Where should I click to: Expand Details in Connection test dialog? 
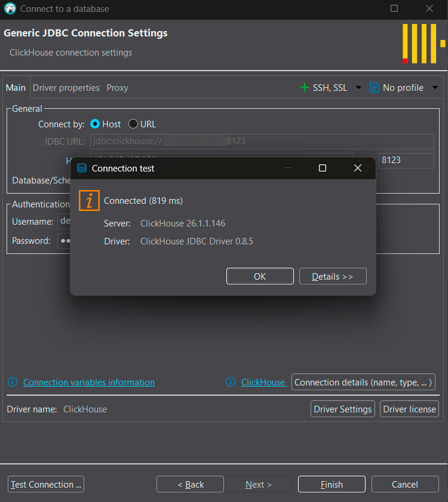[333, 277]
